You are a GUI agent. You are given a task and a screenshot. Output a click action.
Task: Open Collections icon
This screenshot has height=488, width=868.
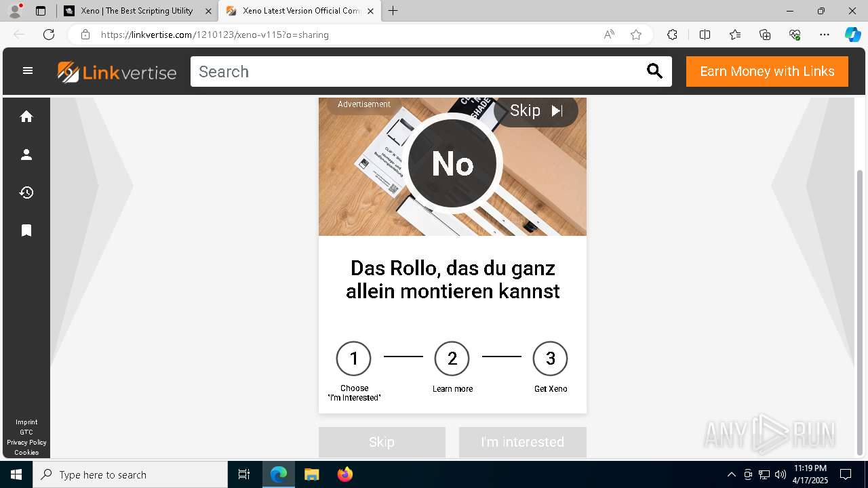(x=765, y=35)
